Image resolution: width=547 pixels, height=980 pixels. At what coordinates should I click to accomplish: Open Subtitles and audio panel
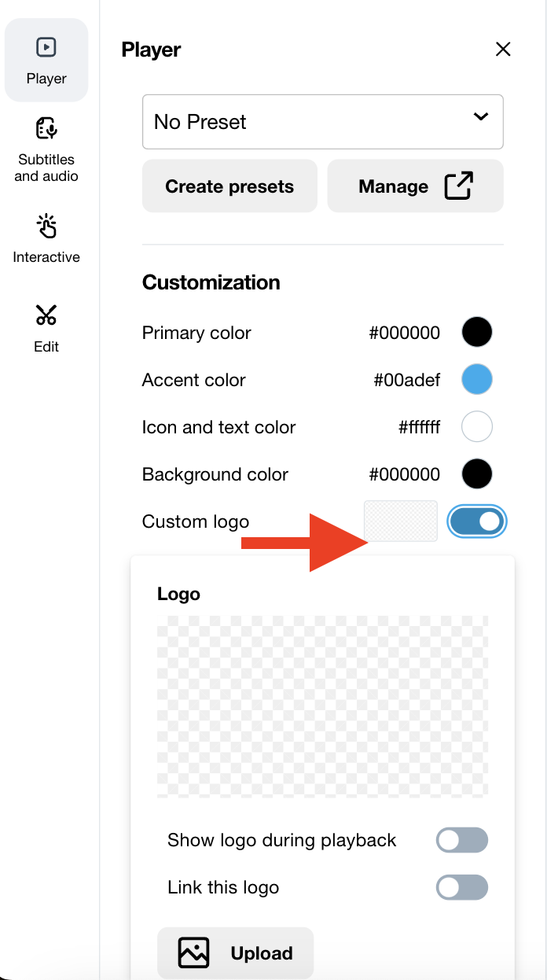46,149
